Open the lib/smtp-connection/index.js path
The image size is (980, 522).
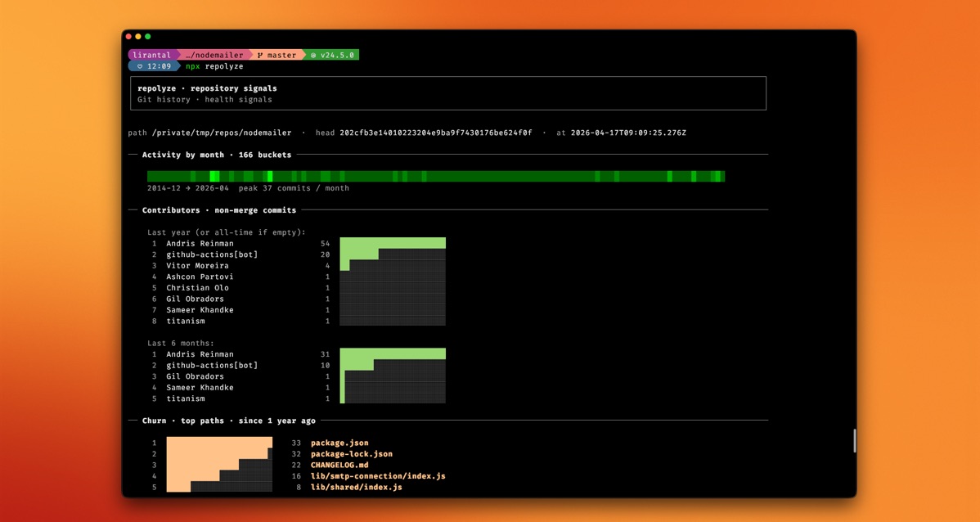click(x=378, y=476)
